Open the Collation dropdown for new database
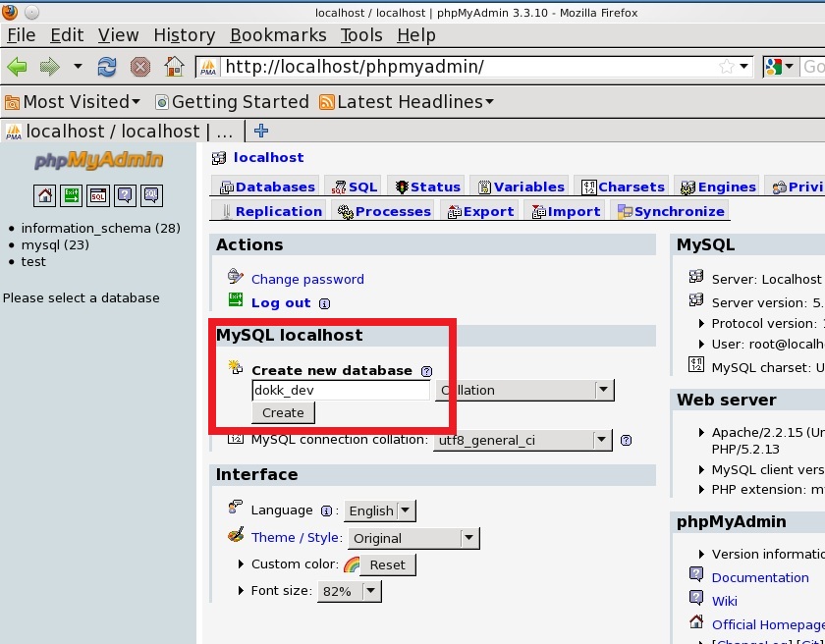The image size is (825, 644). click(x=524, y=390)
